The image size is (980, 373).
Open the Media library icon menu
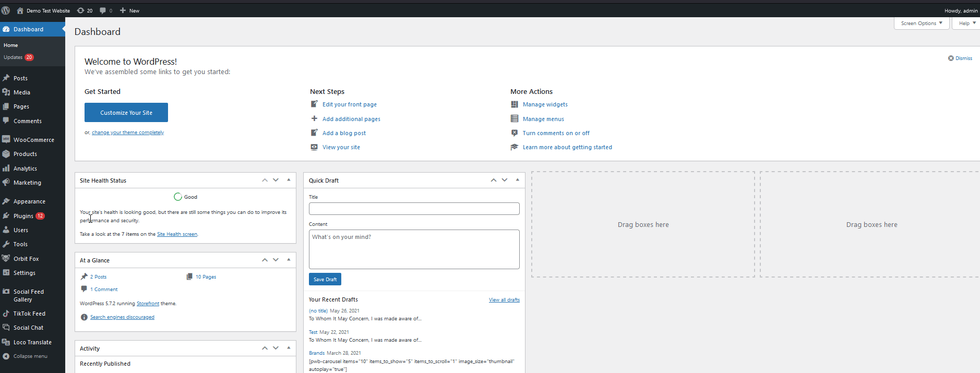[x=6, y=92]
